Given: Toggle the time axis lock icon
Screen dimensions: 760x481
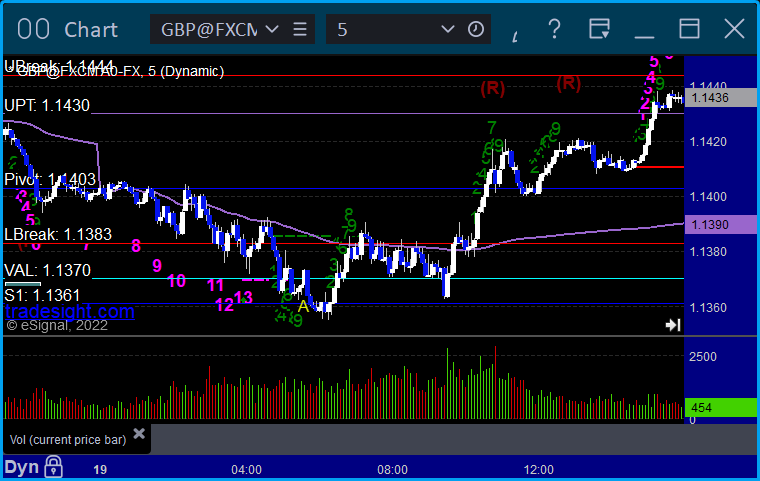Looking at the screenshot, I should (x=53, y=466).
